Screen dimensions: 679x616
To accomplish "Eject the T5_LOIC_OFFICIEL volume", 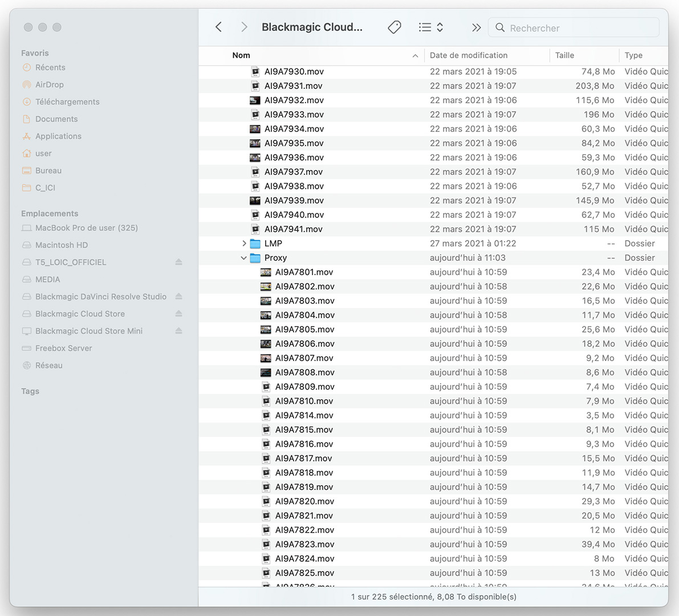I will pos(178,262).
